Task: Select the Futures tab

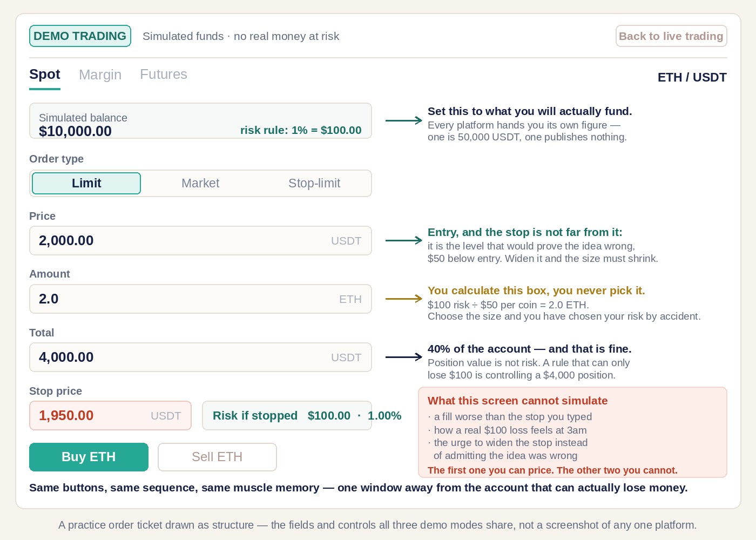Action: coord(164,75)
